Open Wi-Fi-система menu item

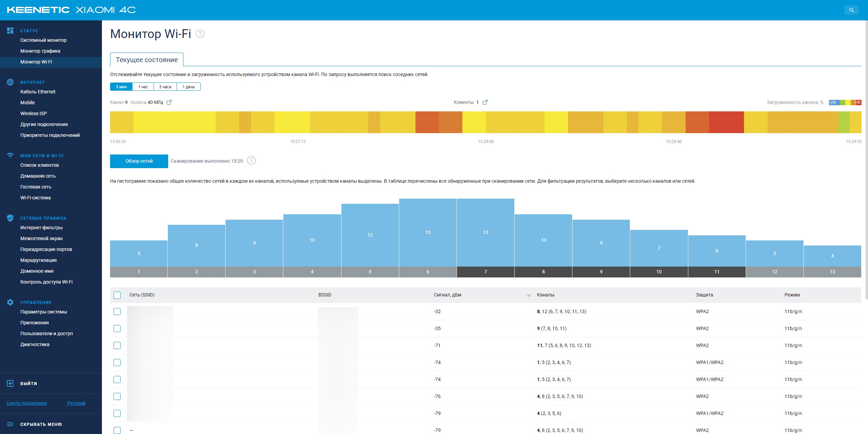35,198
